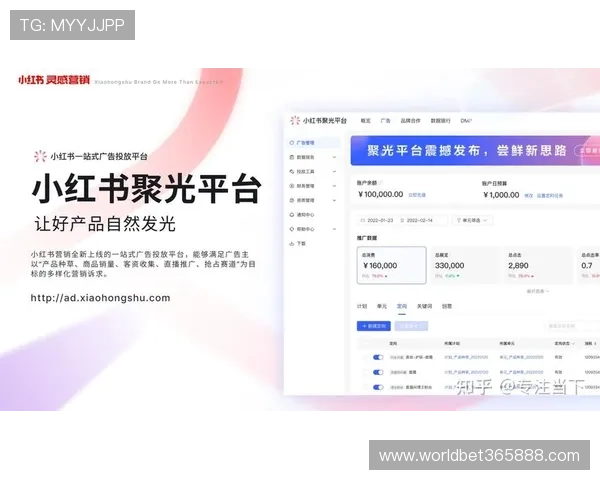Click the funnel filter icon in 单元筛选

tap(458, 220)
